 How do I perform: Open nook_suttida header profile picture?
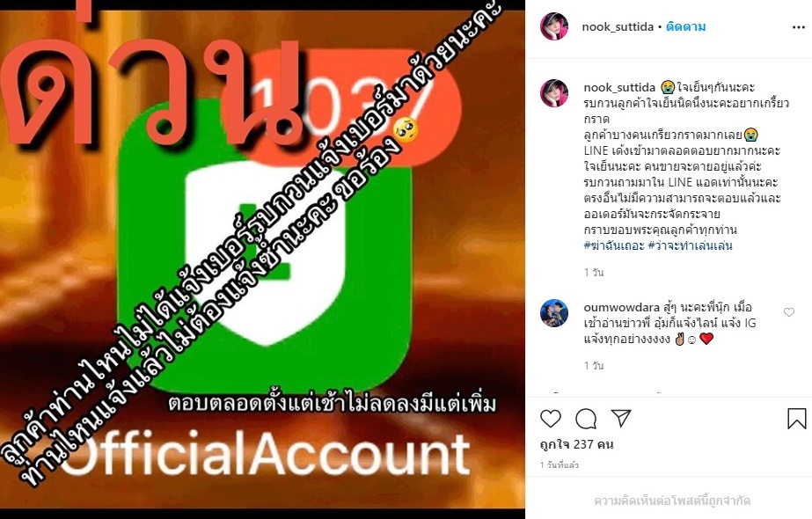tap(554, 26)
